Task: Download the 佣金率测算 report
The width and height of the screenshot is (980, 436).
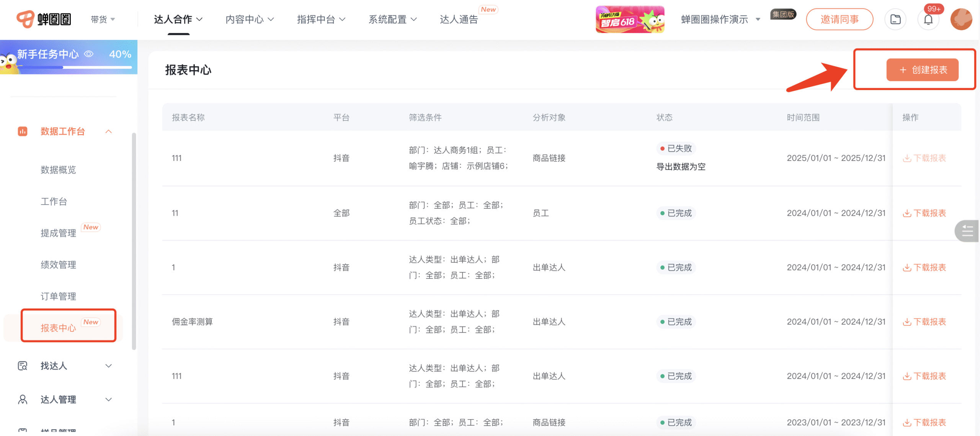Action: point(924,322)
